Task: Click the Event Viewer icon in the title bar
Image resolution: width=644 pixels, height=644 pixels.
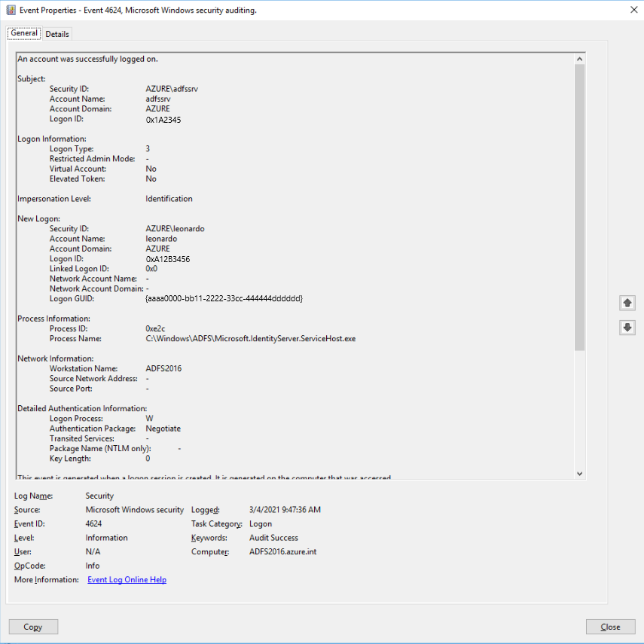Action: [x=11, y=9]
